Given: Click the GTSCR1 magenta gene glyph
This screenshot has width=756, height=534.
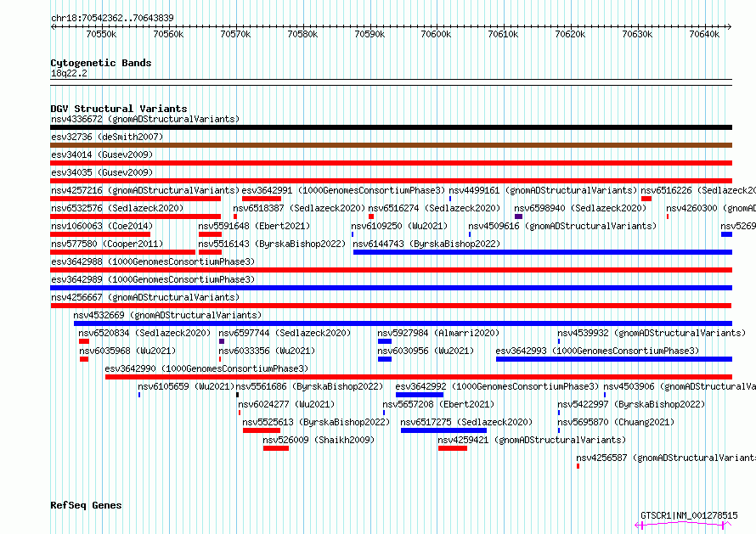Looking at the screenshot, I should [683, 525].
